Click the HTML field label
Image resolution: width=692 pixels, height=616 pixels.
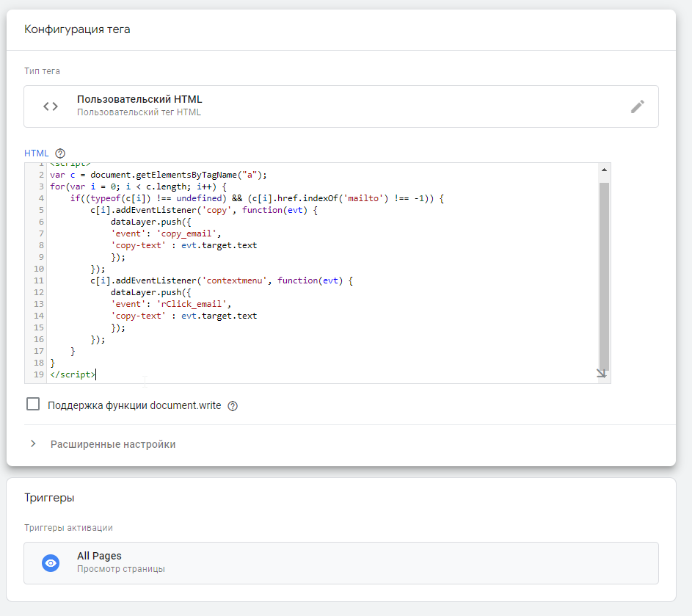[x=36, y=153]
